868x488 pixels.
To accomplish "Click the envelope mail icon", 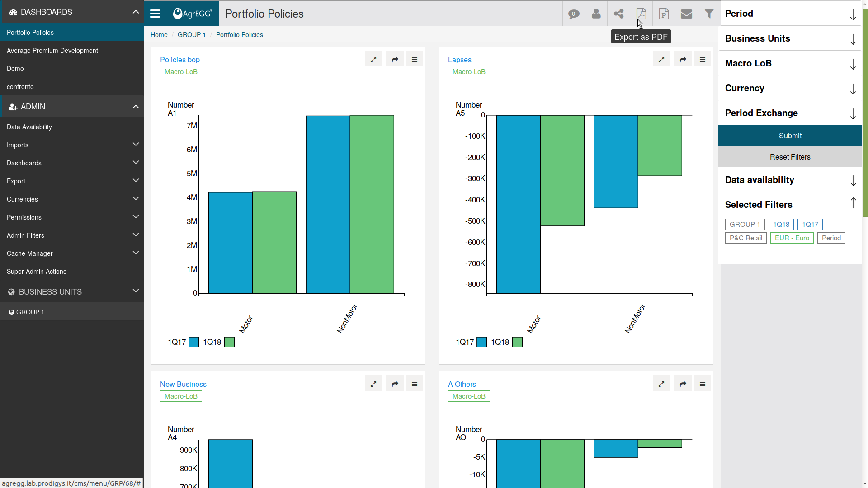I will [686, 14].
